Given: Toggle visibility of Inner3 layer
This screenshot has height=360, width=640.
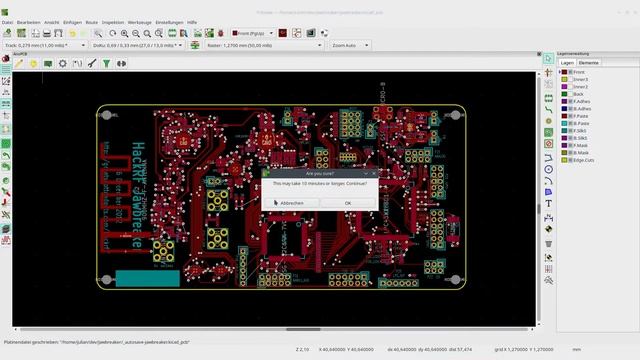Looking at the screenshot, I should 571,80.
